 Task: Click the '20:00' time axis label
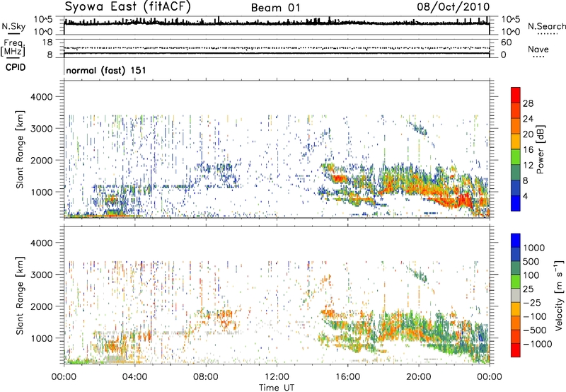419,377
